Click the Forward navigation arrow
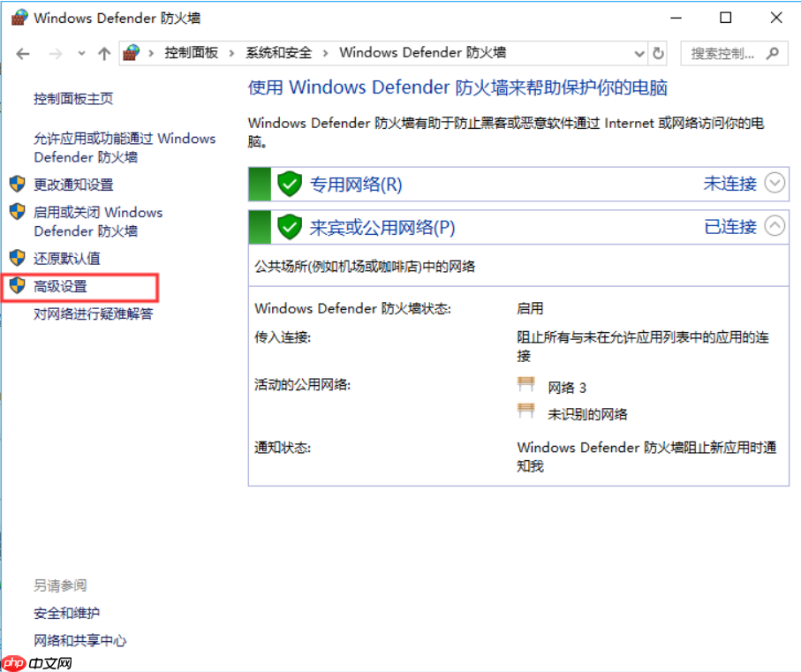 click(55, 54)
